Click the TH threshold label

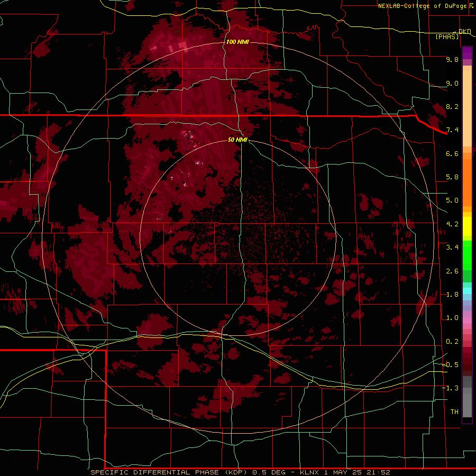click(454, 412)
